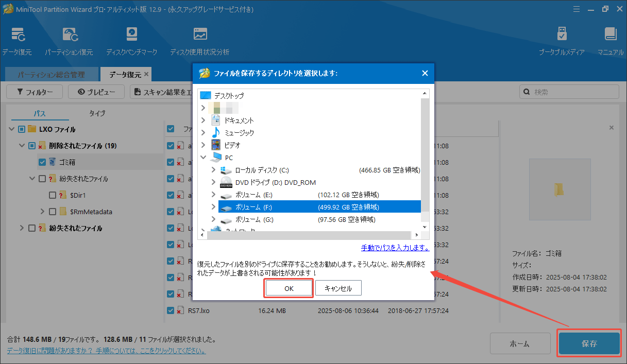Viewport: 627px width, 364px height.
Task: Check the root-level 紛失されたファイル checkbox
Action: point(31,228)
